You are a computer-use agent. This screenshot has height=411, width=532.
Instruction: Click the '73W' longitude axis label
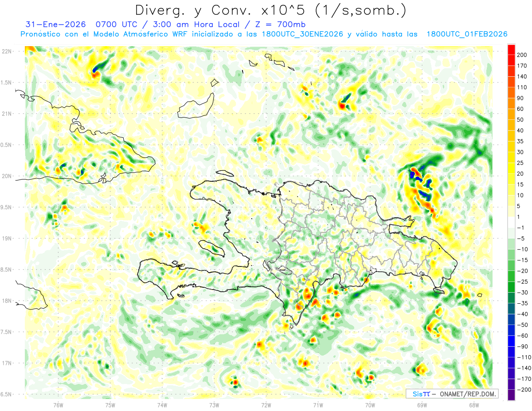pyautogui.click(x=214, y=405)
